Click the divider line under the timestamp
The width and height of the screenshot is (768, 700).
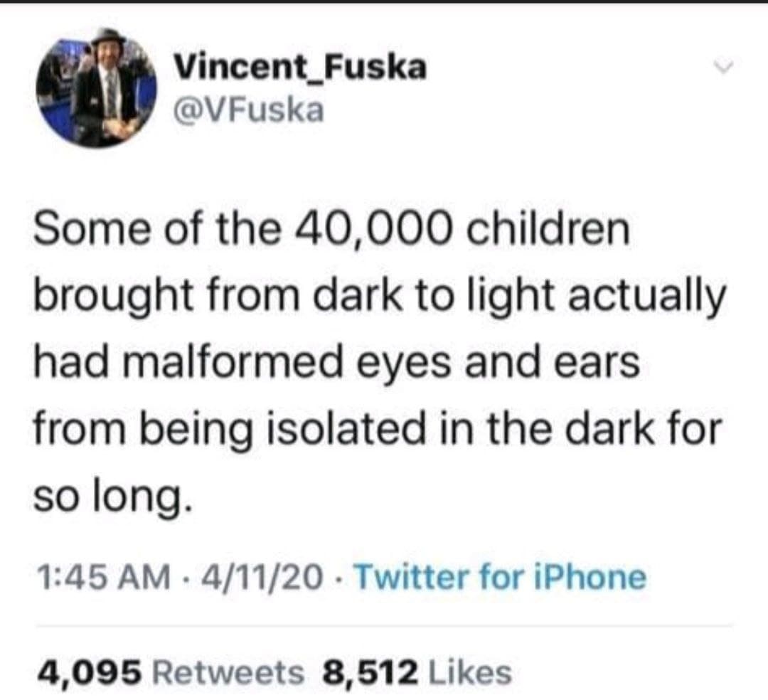click(384, 625)
